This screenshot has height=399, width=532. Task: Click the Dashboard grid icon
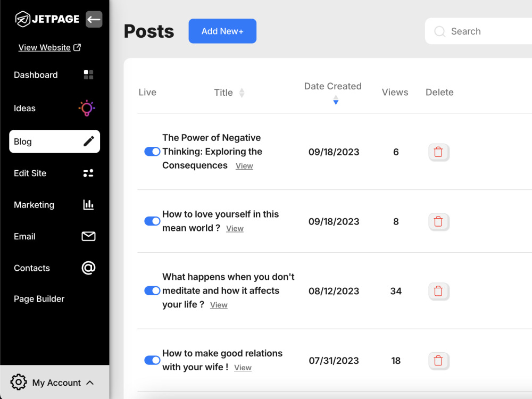pyautogui.click(x=88, y=74)
